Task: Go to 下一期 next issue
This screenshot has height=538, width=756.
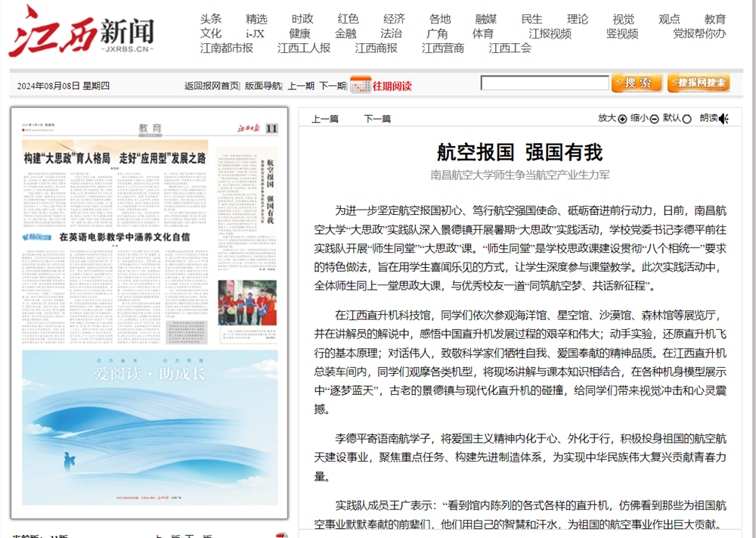Action: [x=333, y=86]
